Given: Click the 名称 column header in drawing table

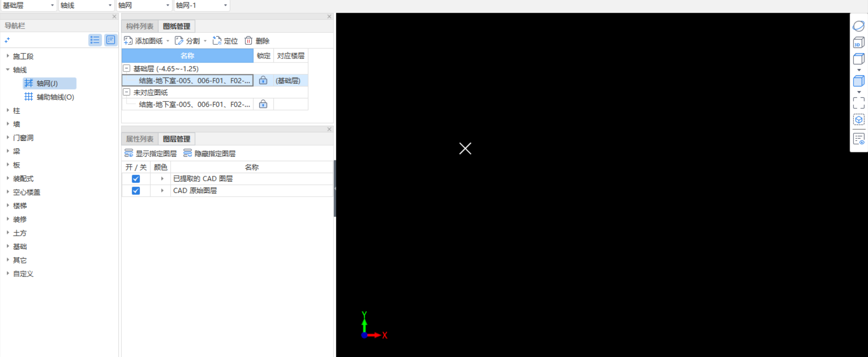Looking at the screenshot, I should coord(187,56).
